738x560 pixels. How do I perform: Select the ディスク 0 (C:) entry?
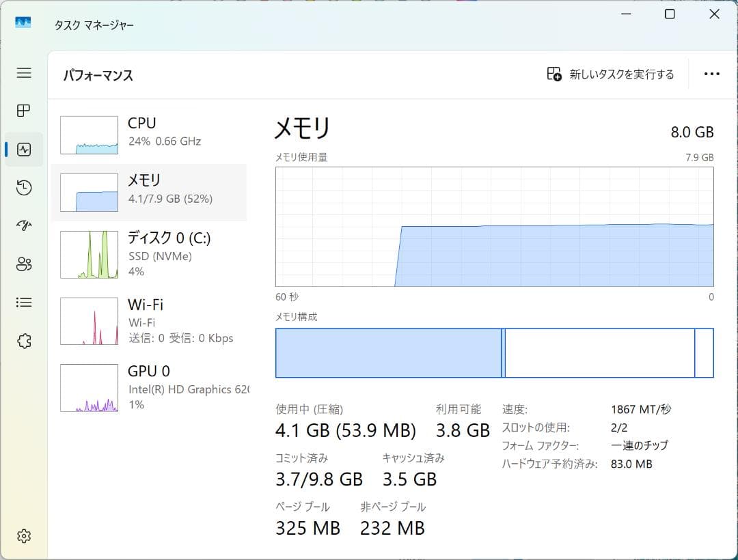[150, 254]
